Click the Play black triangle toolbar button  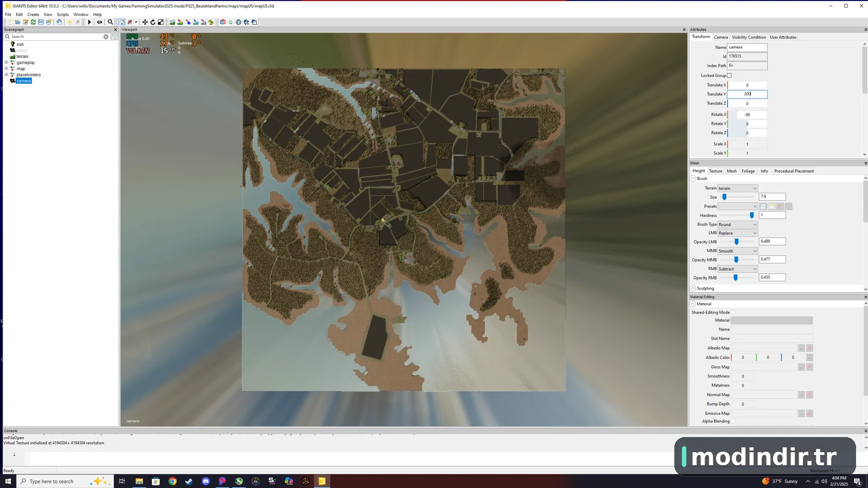(x=90, y=22)
